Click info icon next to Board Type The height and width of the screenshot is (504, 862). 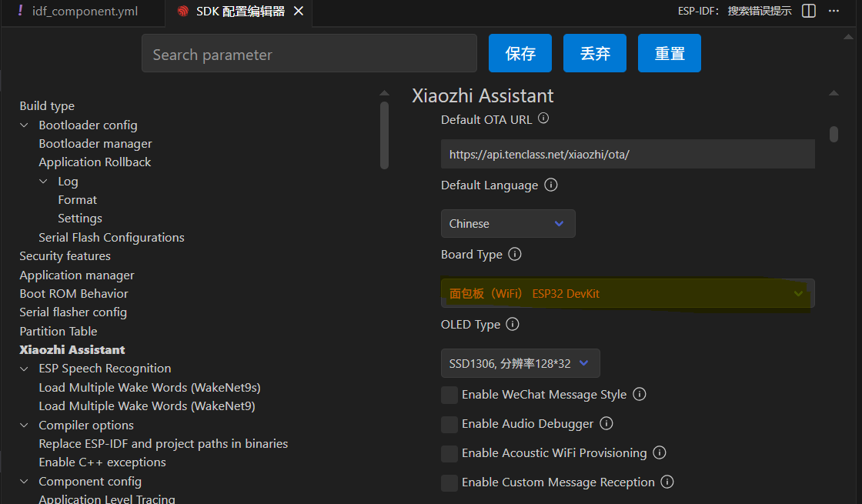[x=515, y=254]
